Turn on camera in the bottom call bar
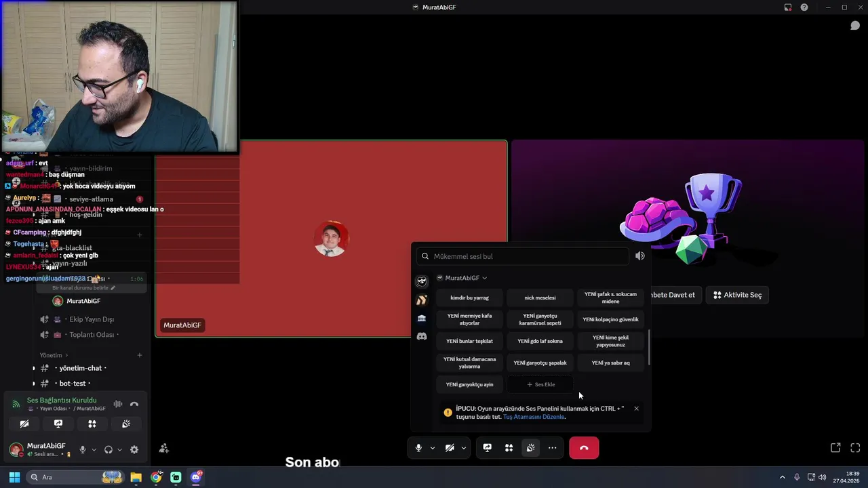 click(x=450, y=448)
